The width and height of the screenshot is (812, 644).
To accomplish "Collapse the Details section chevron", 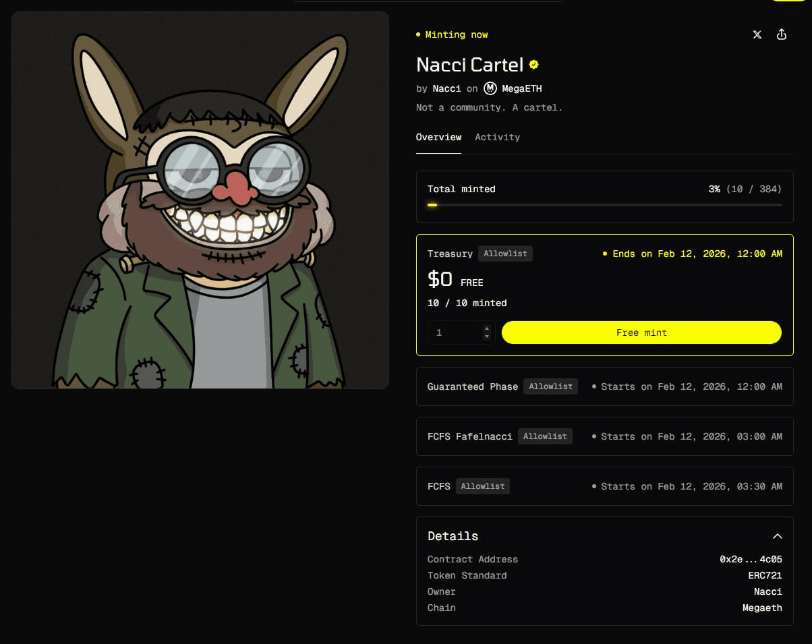I will (777, 536).
